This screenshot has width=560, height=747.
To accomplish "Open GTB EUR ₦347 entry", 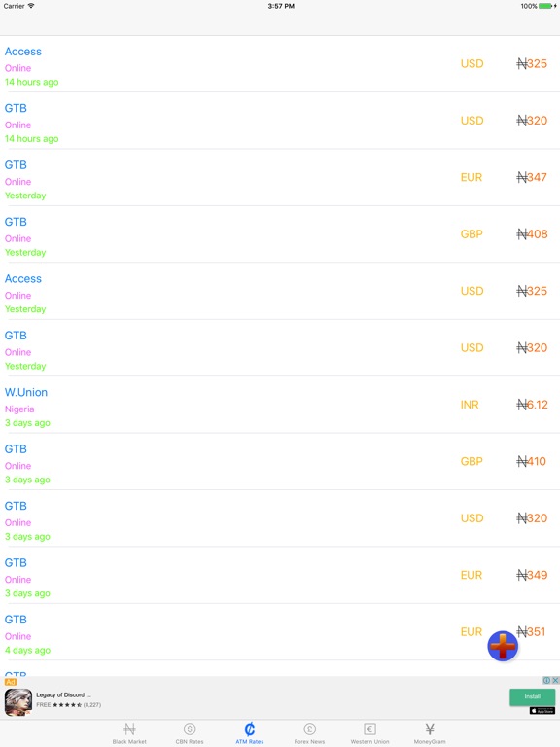I will tap(280, 177).
